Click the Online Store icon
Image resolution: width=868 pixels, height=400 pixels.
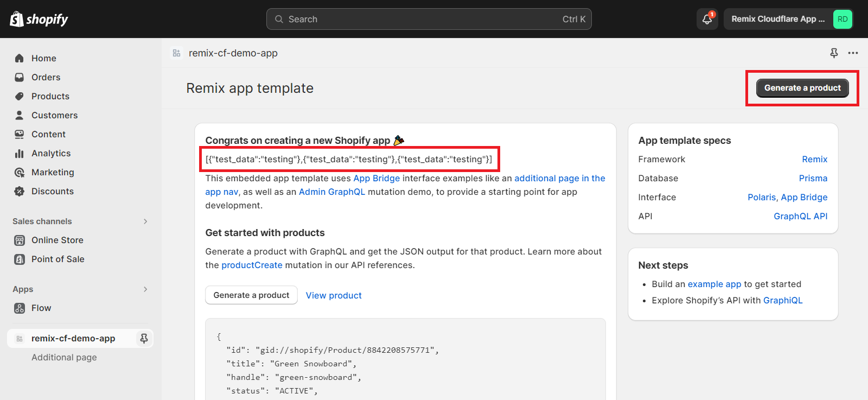point(20,240)
